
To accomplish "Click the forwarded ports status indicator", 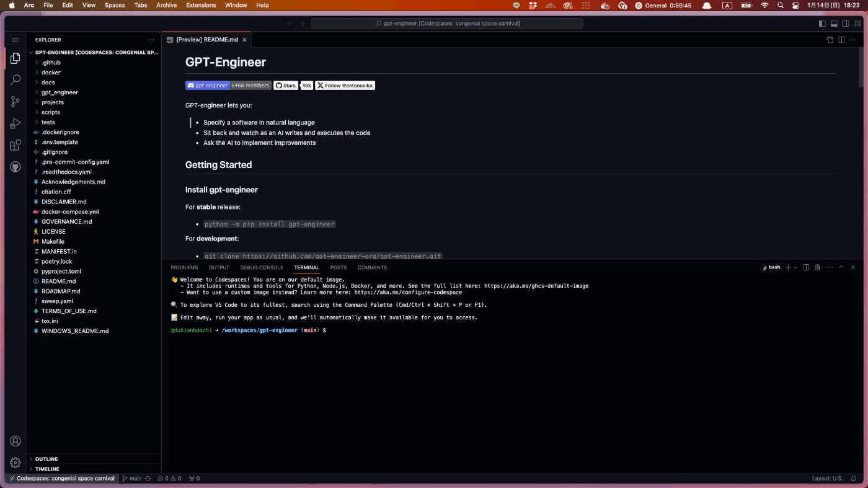I will [x=194, y=479].
